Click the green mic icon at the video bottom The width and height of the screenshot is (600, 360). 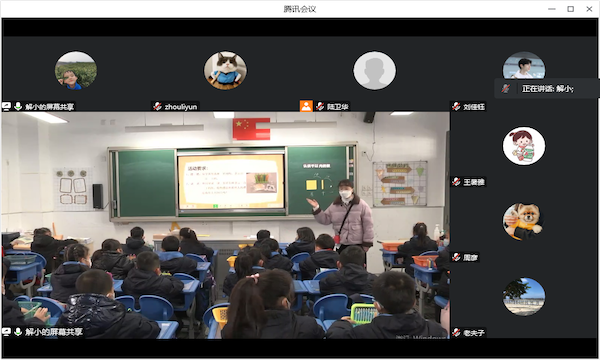click(x=18, y=332)
